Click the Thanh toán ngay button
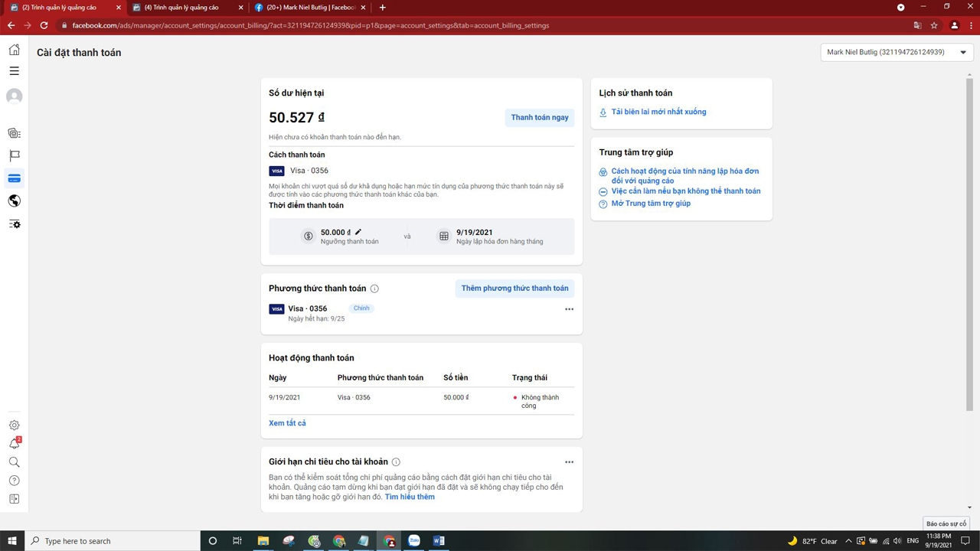 tap(540, 117)
